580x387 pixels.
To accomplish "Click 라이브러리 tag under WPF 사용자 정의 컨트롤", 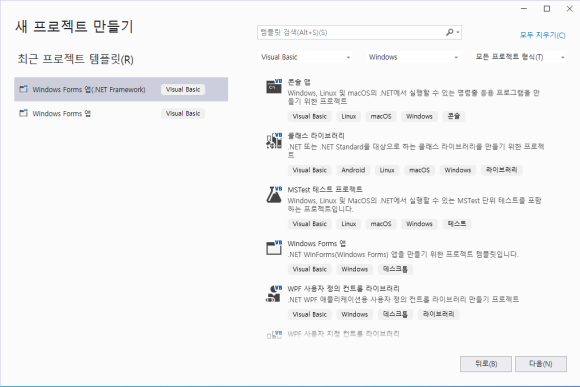I will click(x=438, y=314).
